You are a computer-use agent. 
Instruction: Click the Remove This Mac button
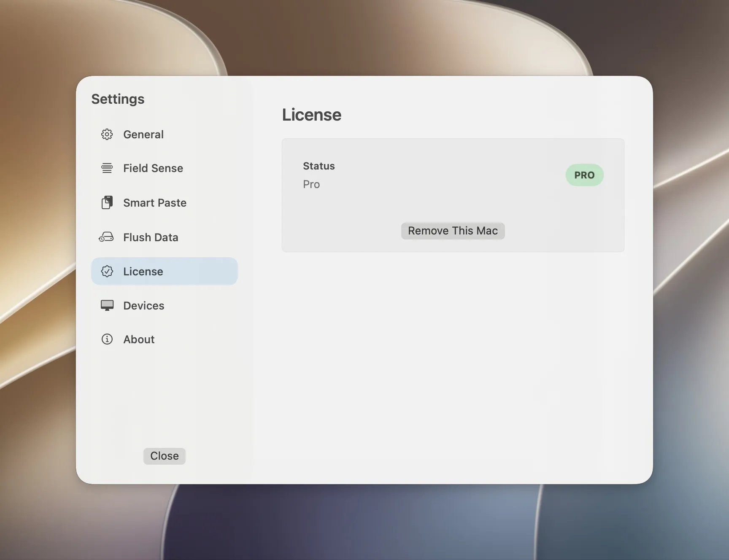click(453, 231)
